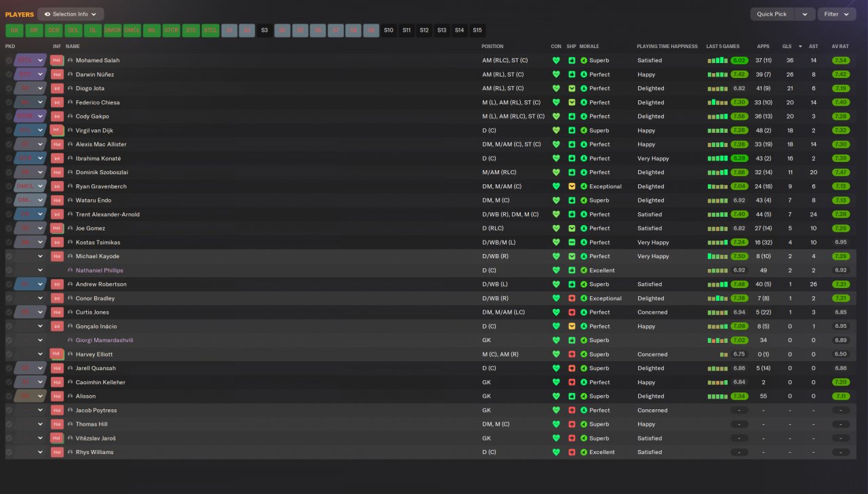Click Nathaniel Phillips's person icon beside name

coord(70,270)
